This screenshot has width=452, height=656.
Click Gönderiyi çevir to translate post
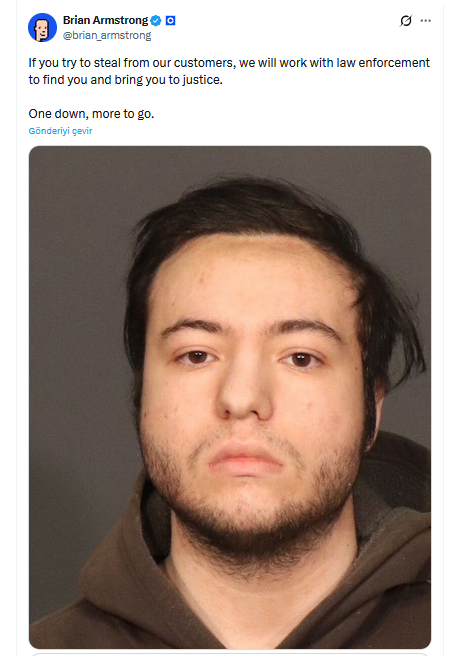[60, 131]
